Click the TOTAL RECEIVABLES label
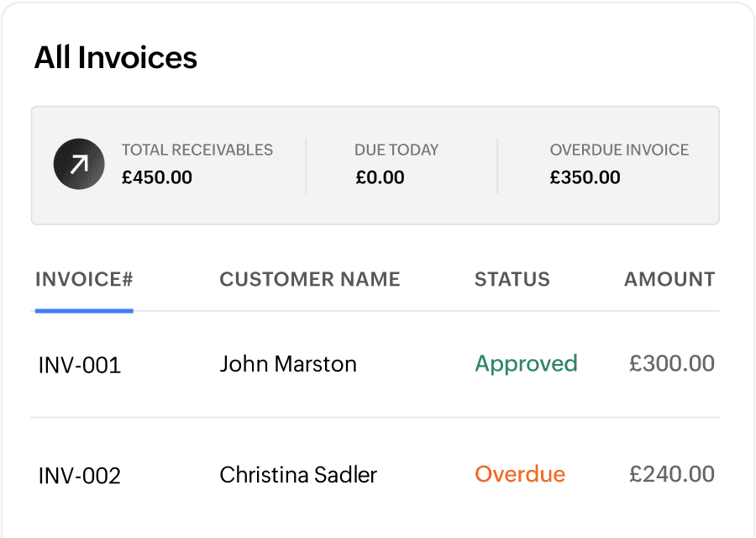The width and height of the screenshot is (756, 538). click(197, 150)
